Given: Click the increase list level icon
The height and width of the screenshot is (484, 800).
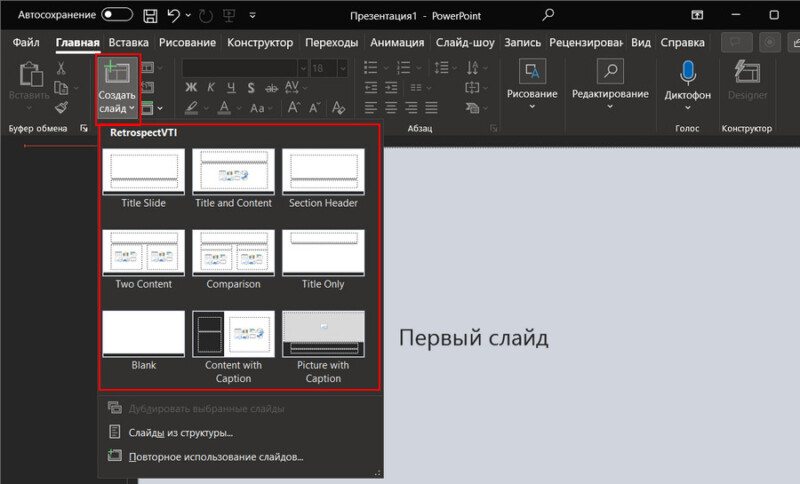Looking at the screenshot, I should click(391, 88).
